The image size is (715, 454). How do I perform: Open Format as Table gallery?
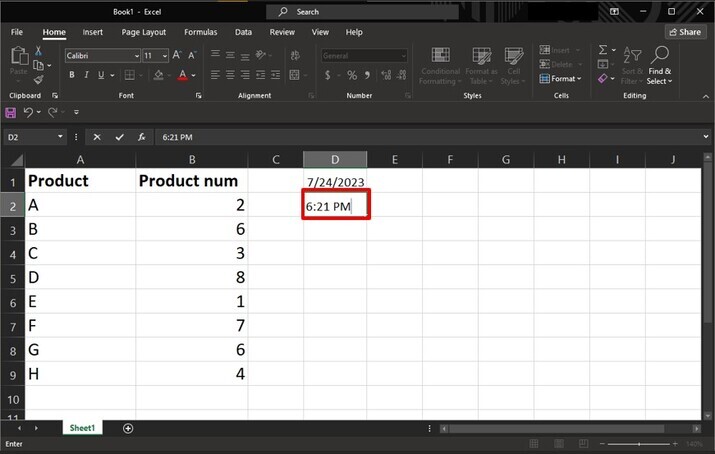[482, 66]
